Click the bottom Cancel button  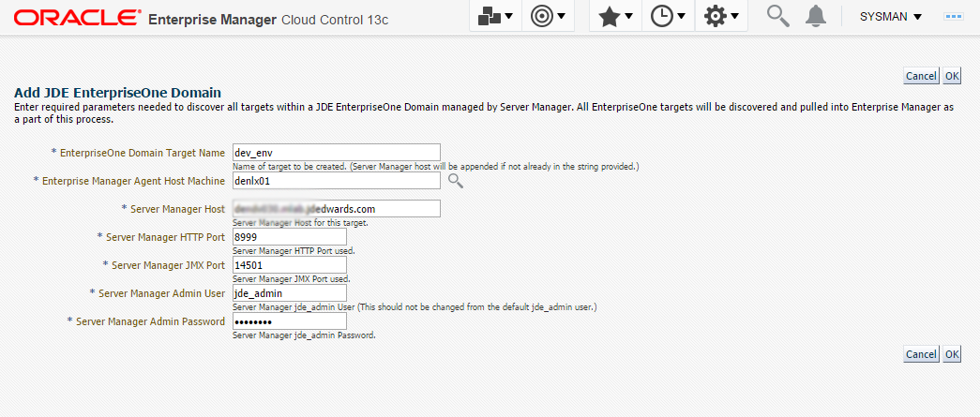[x=920, y=354]
